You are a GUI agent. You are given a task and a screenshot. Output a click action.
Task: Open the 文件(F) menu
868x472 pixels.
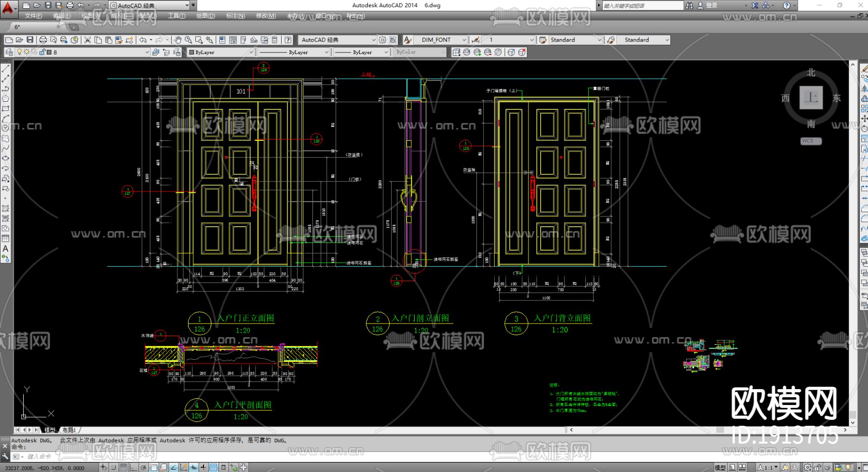[x=33, y=16]
